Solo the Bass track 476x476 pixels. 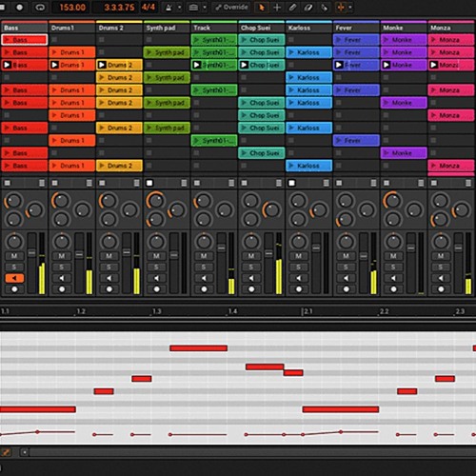(x=14, y=267)
